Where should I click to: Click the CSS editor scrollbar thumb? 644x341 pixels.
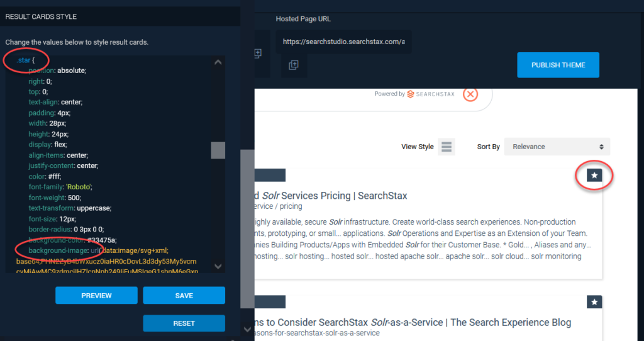(218, 150)
